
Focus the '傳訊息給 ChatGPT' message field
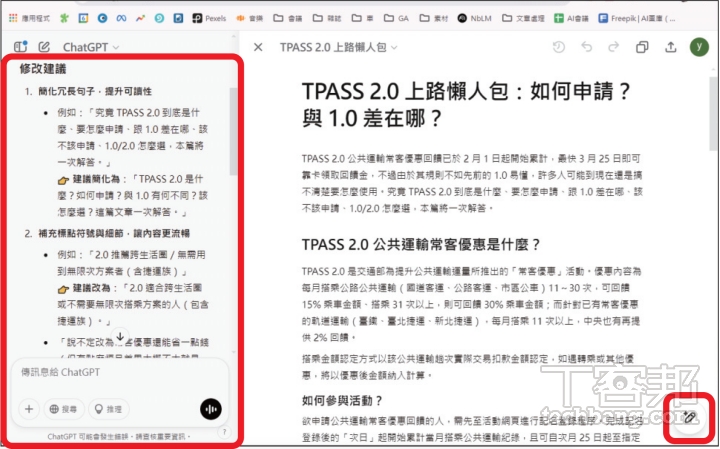pyautogui.click(x=119, y=372)
